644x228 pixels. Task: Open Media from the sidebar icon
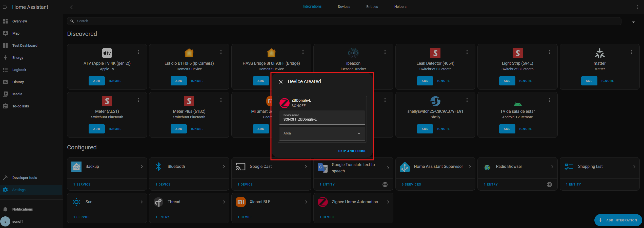pyautogui.click(x=5, y=94)
